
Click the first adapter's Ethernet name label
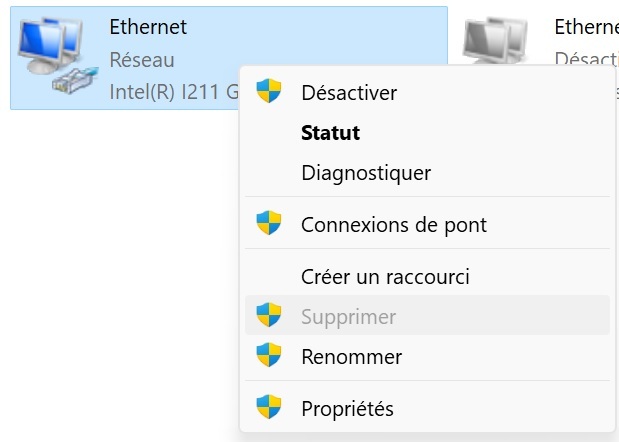click(148, 27)
